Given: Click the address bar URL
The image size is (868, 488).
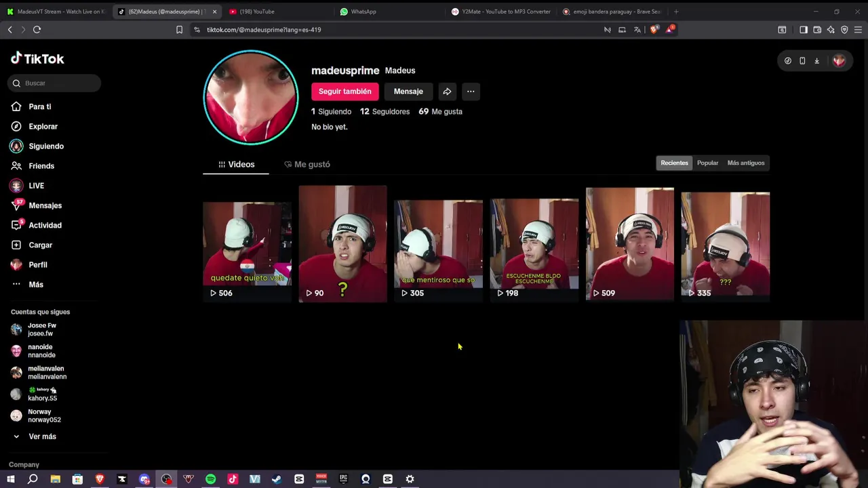Looking at the screenshot, I should (264, 30).
